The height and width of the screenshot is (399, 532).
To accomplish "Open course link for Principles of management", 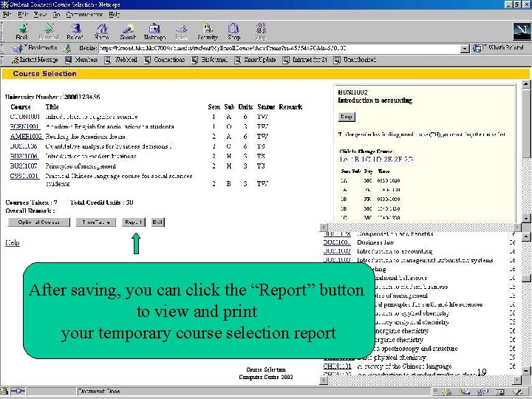I will 24,166.
